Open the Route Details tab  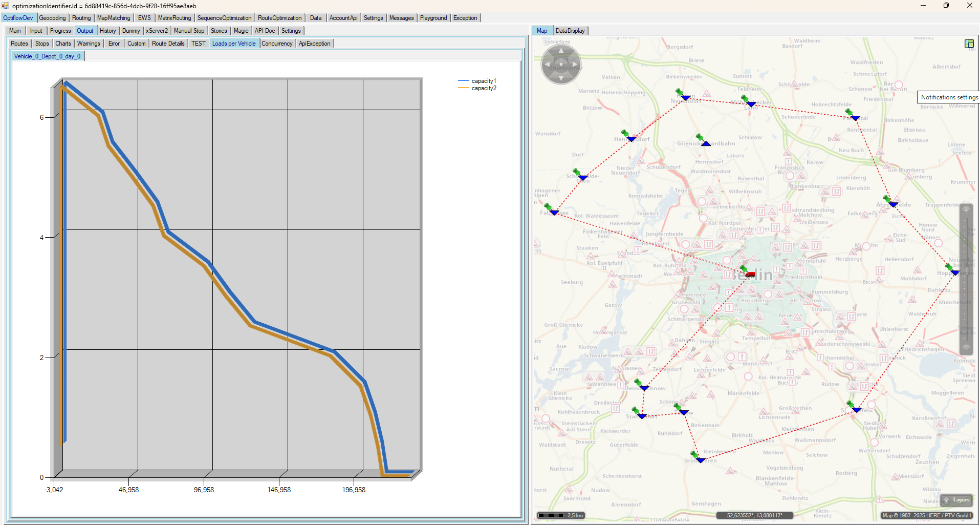(168, 44)
